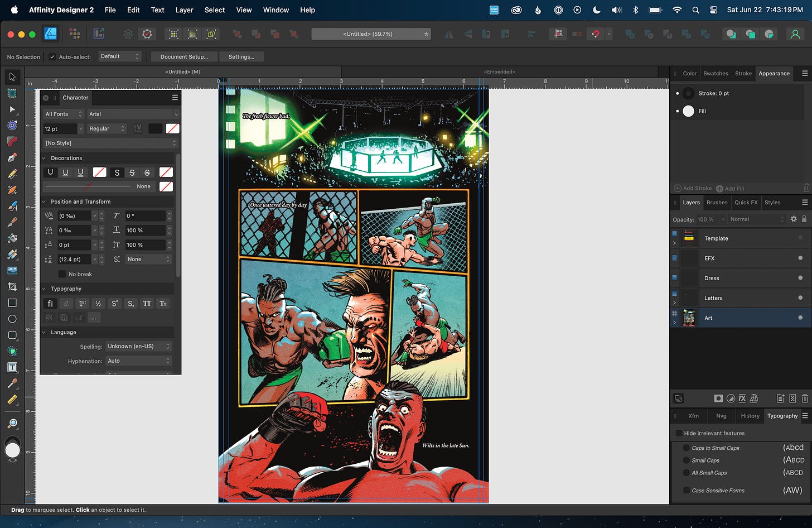This screenshot has height=528, width=812.
Task: Click Add Stroke in Appearance panel
Action: coord(693,189)
